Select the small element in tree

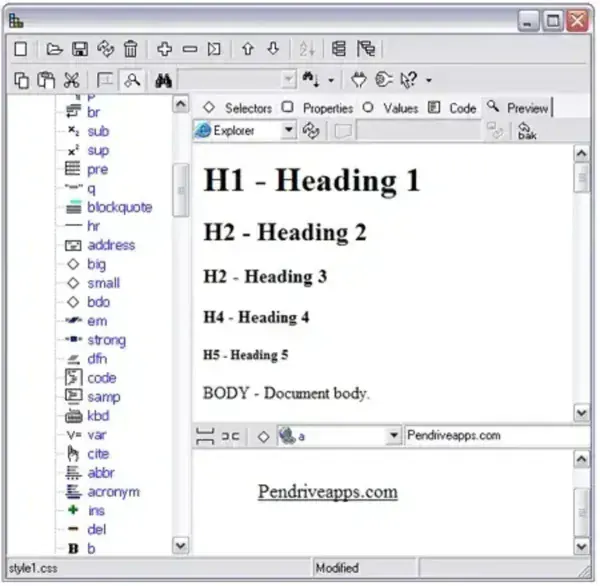(103, 283)
